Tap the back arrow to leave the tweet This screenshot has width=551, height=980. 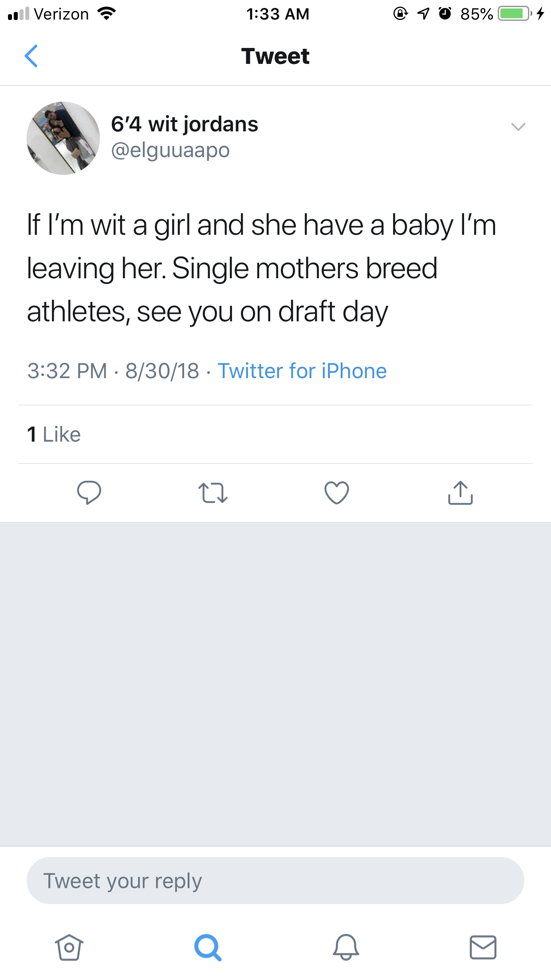[x=31, y=56]
